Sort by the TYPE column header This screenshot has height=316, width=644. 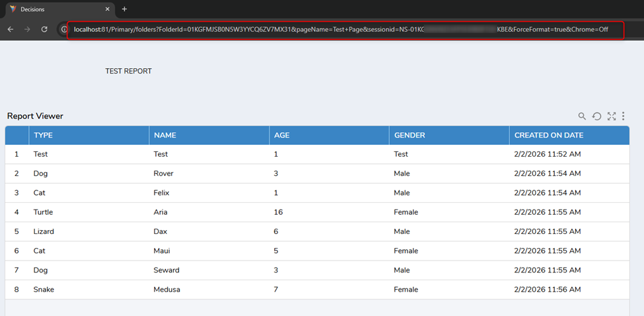44,136
